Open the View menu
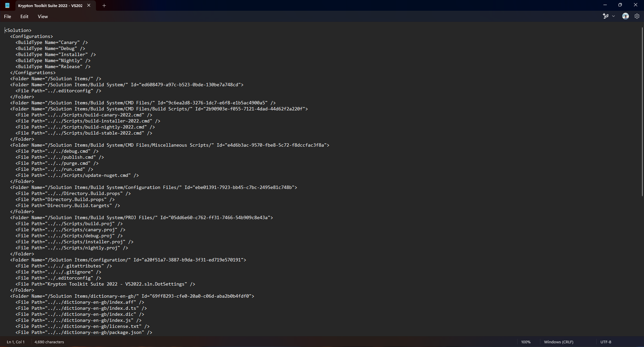Image resolution: width=644 pixels, height=347 pixels. (x=43, y=16)
